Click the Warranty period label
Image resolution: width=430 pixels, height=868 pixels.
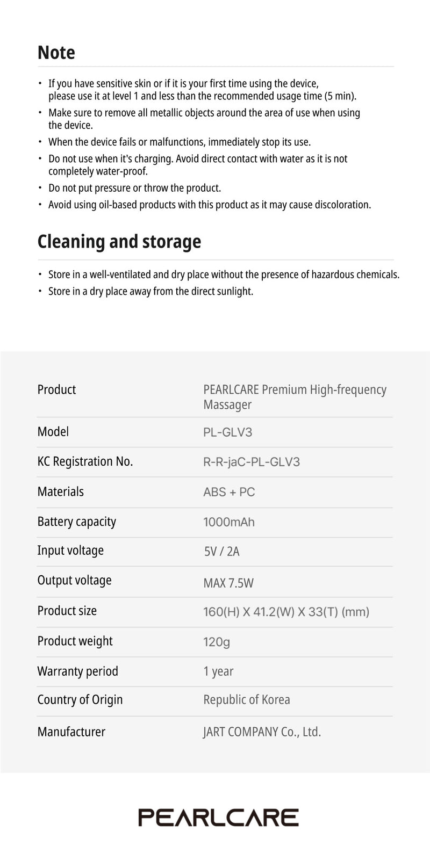[78, 671]
